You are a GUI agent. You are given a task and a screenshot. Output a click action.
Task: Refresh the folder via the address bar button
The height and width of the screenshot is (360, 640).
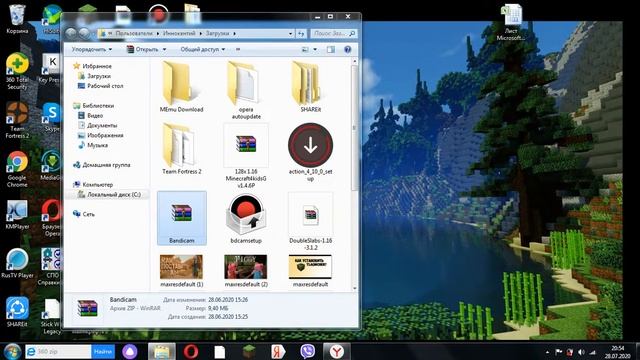click(x=301, y=33)
